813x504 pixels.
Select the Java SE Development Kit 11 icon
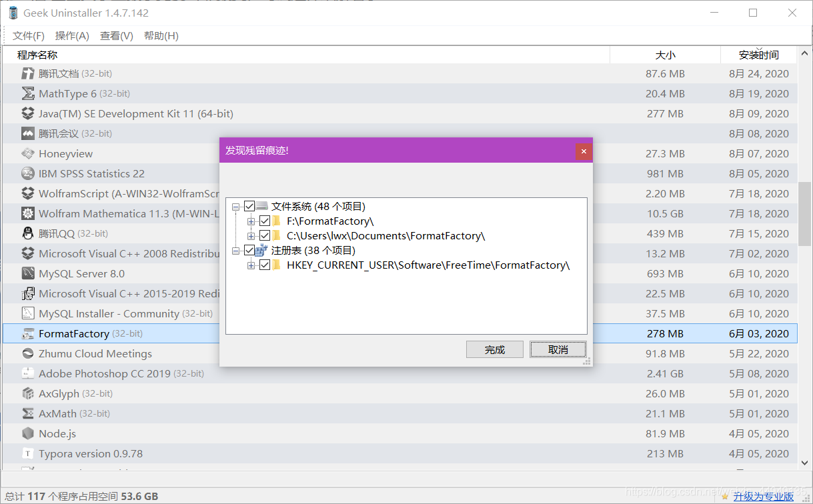[27, 113]
